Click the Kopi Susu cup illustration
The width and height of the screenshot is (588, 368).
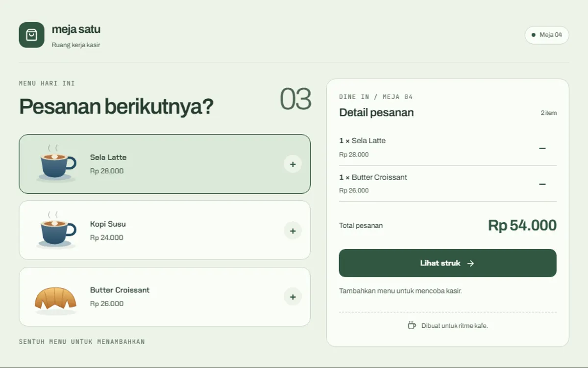(56, 230)
